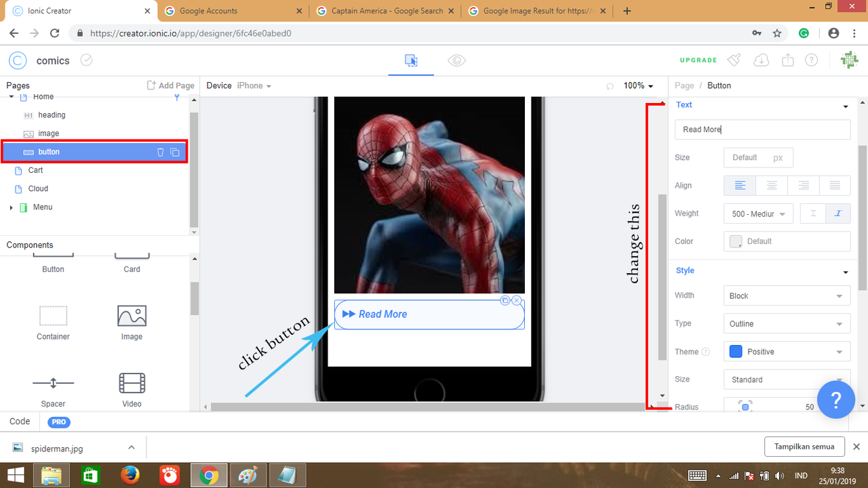Open a new browser tab
This screenshot has width=868, height=488.
tap(627, 11)
